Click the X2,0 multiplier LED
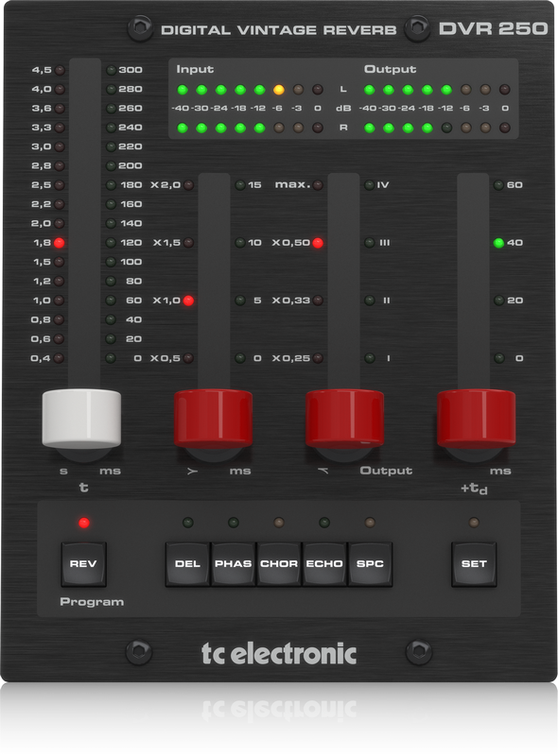This screenshot has height=756, width=558. pos(189,185)
